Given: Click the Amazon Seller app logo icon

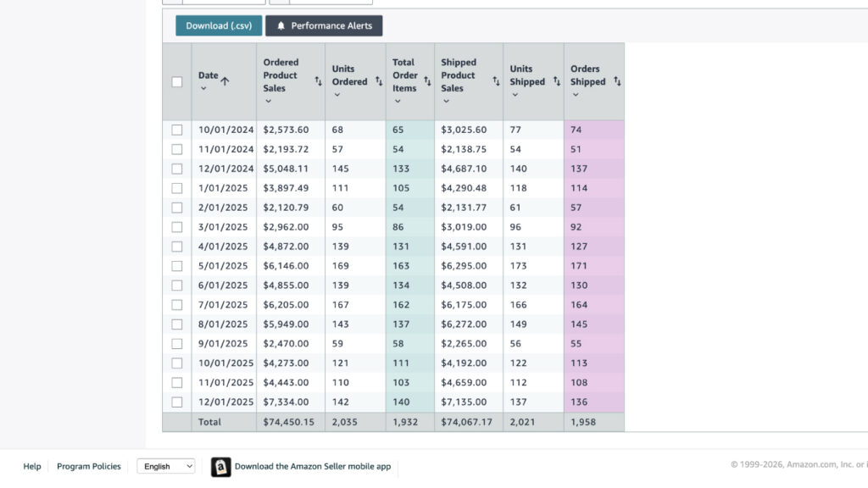Looking at the screenshot, I should (220, 467).
